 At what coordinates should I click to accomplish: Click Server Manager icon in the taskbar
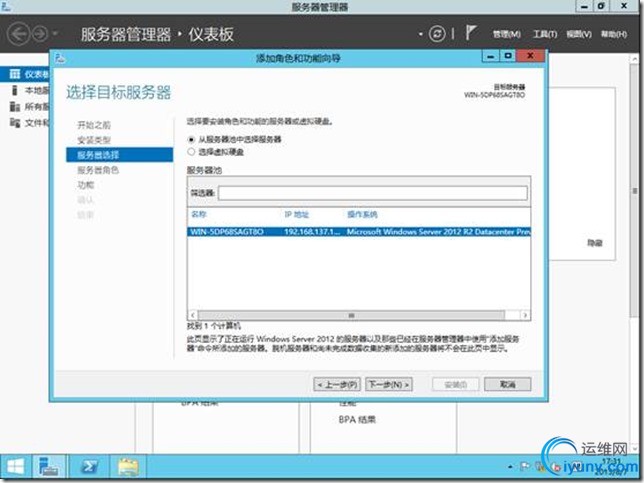pos(48,467)
